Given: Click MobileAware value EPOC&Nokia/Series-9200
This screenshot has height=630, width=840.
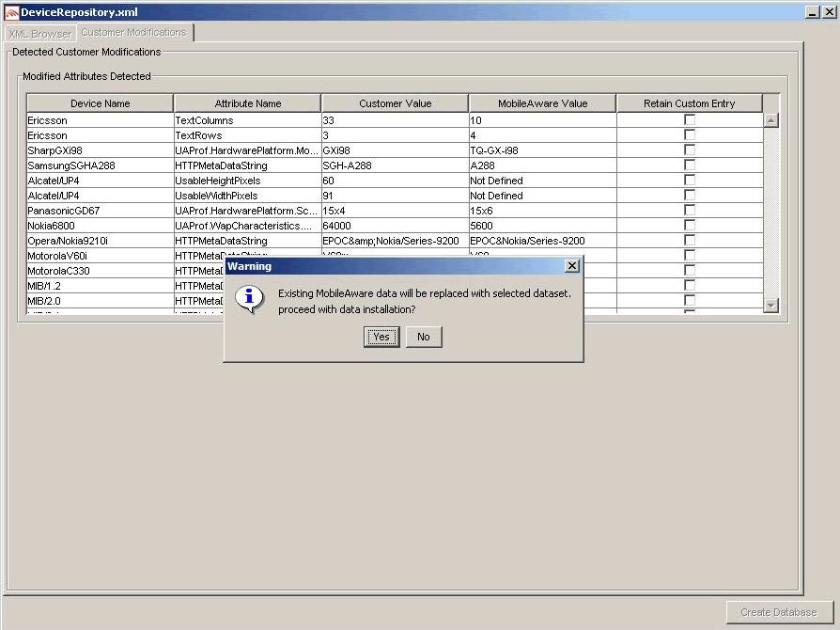Looking at the screenshot, I should point(543,240).
